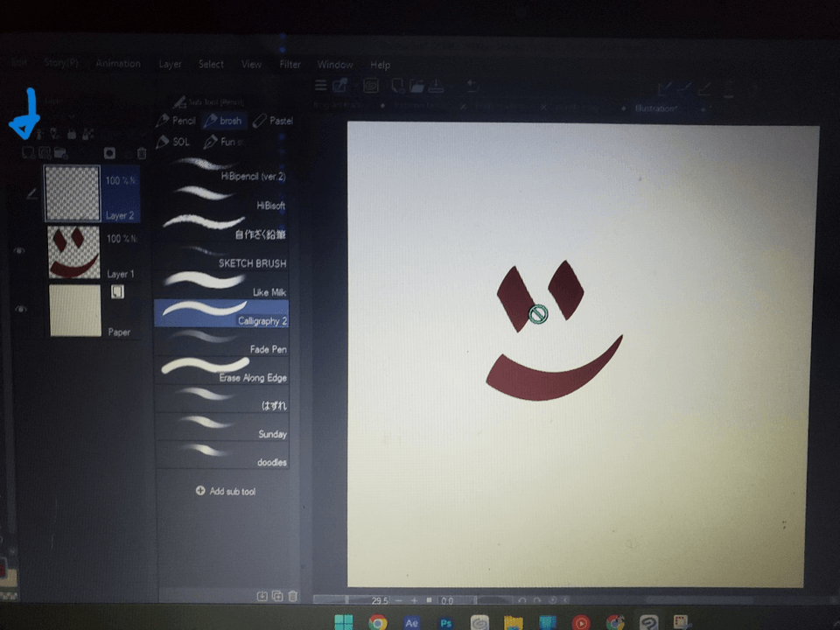Click the Add sub tool button
840x630 pixels.
(226, 492)
